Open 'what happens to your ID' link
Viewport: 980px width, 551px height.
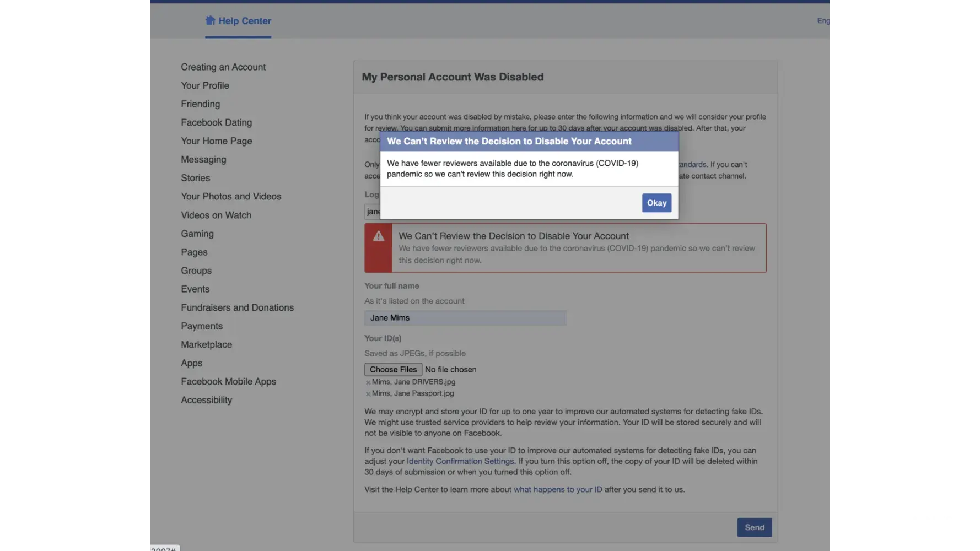[x=558, y=489]
